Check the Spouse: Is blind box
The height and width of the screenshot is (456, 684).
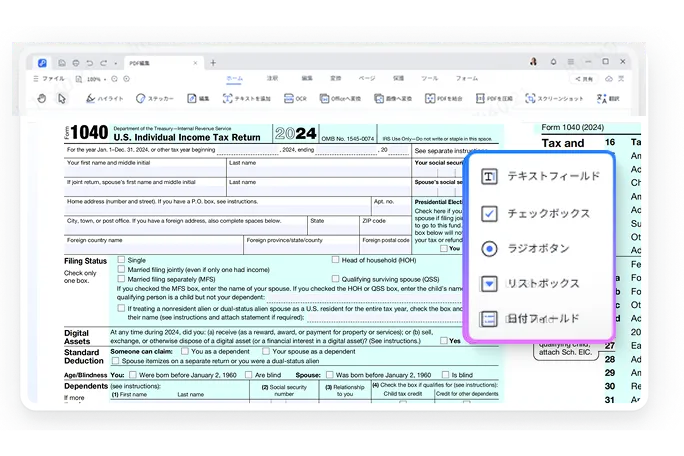click(445, 374)
